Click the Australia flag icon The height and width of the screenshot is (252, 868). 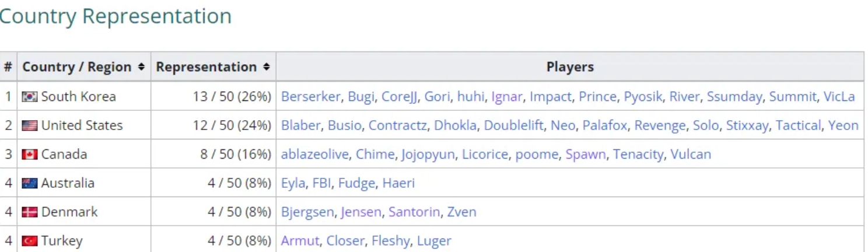[x=29, y=183]
